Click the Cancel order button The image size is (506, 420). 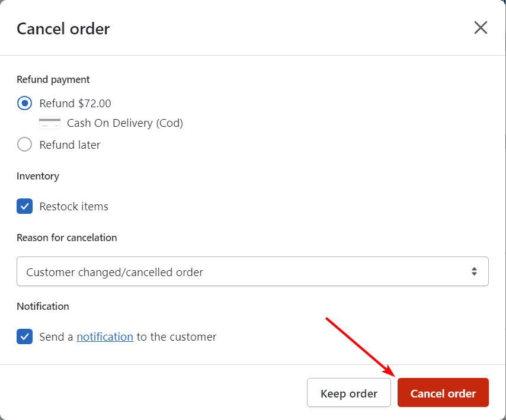443,393
